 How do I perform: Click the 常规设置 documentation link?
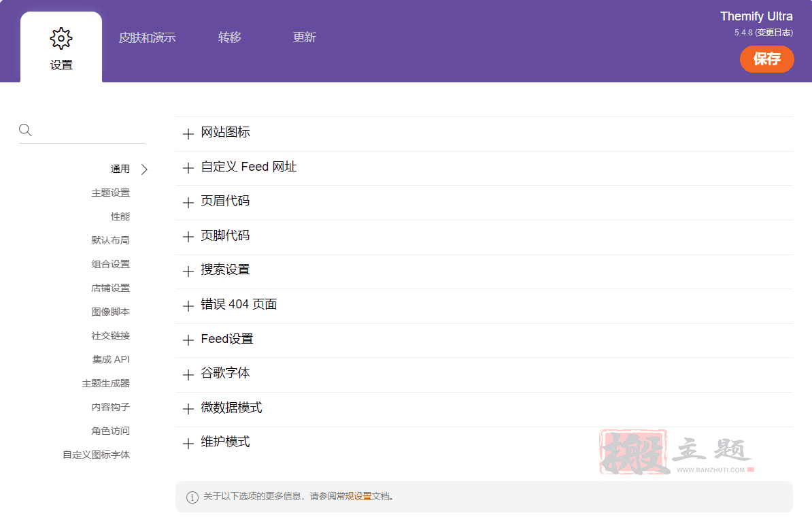(354, 497)
